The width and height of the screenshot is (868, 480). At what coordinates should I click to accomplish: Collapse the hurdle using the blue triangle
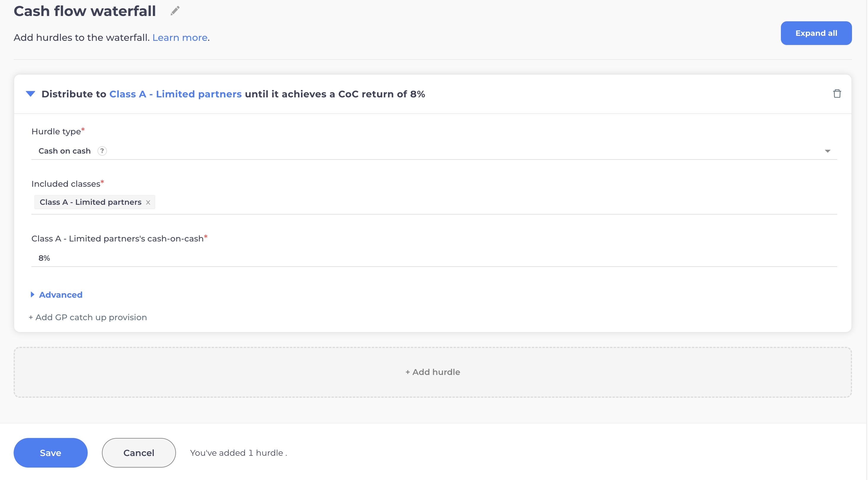30,94
